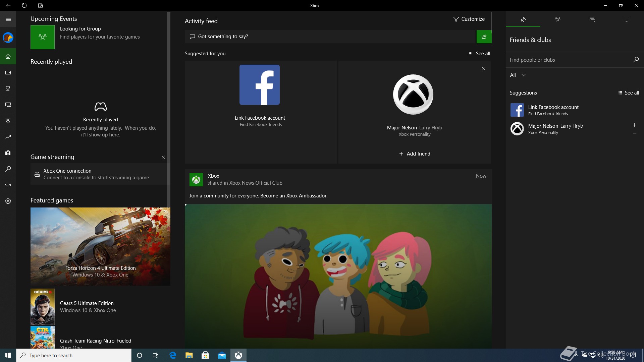Open Major Nelson profile picture card
644x362 pixels.
(x=413, y=95)
